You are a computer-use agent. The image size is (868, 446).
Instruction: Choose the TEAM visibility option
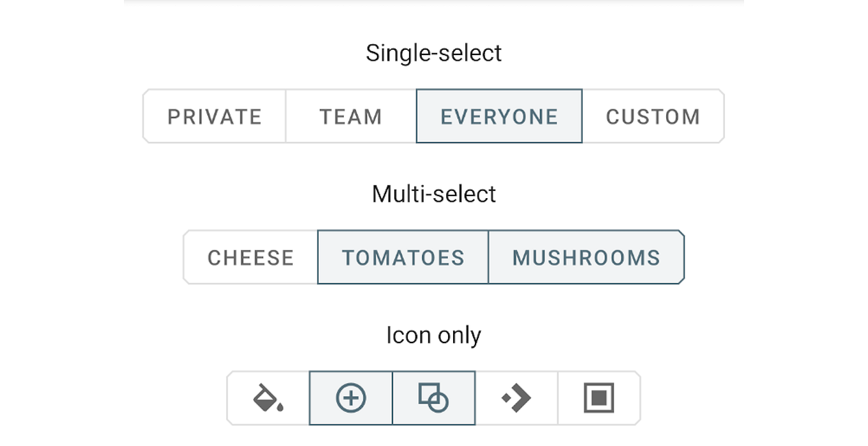point(351,116)
